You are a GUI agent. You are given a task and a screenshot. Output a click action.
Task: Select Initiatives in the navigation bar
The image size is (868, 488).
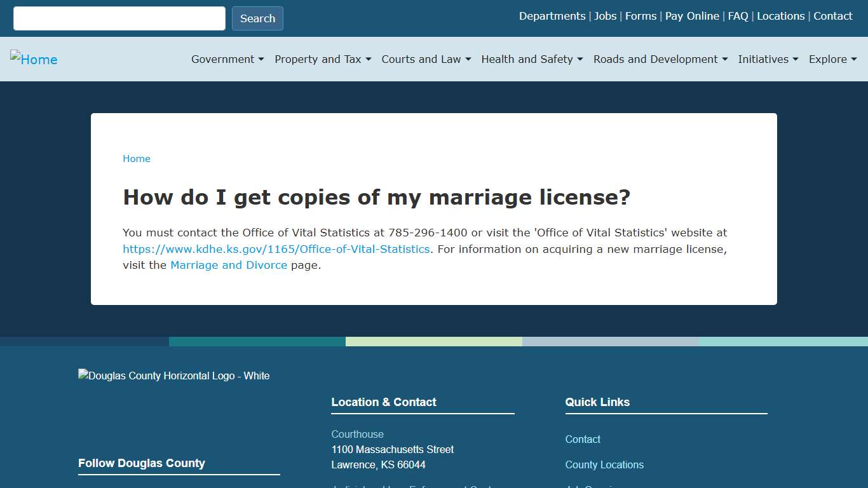pos(768,59)
